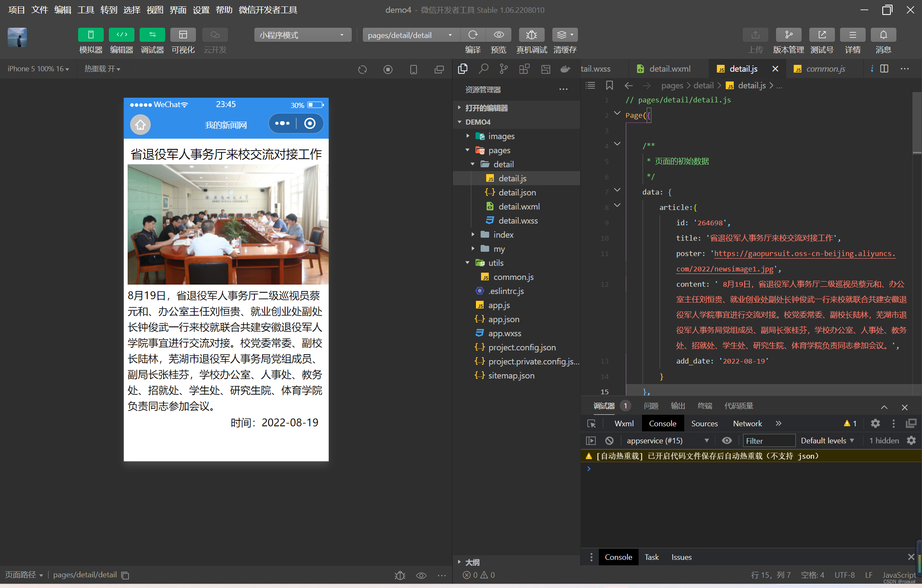
Task: Click the 编译 refresh icon
Action: (x=473, y=35)
